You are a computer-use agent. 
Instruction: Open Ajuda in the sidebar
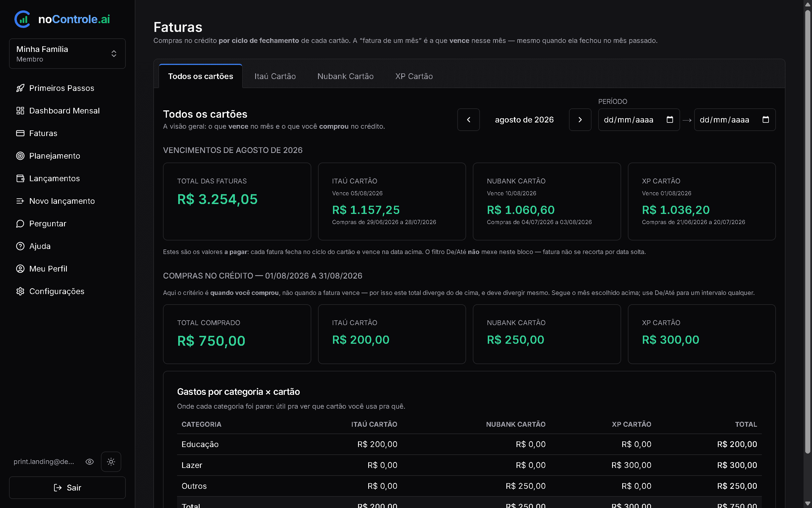[x=67, y=246]
